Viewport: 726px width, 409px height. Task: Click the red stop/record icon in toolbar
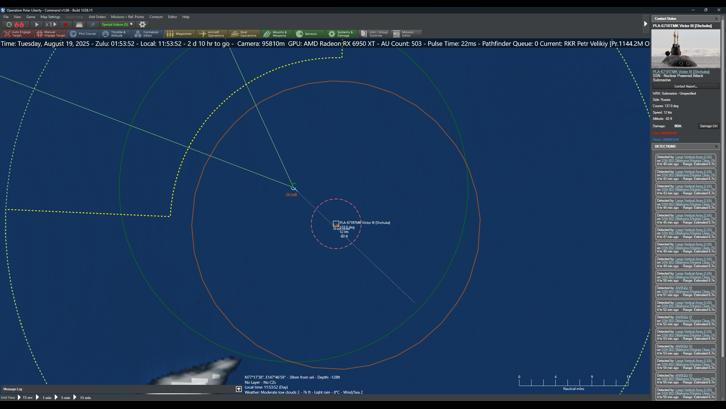tap(66, 25)
